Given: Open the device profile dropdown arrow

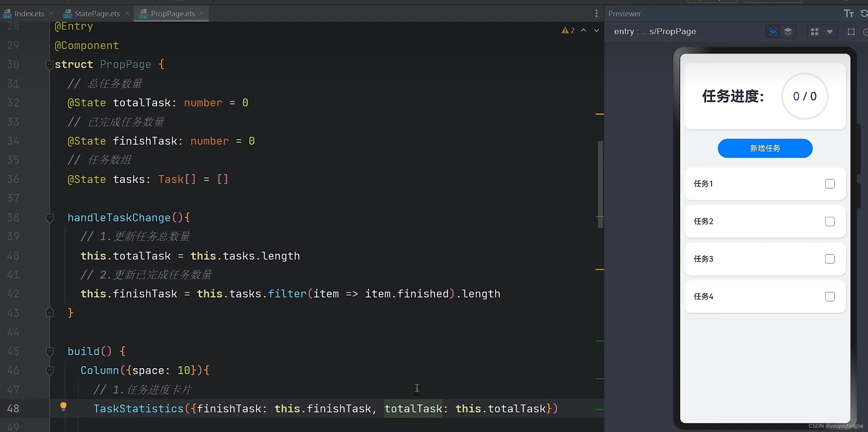Looking at the screenshot, I should click(x=830, y=32).
